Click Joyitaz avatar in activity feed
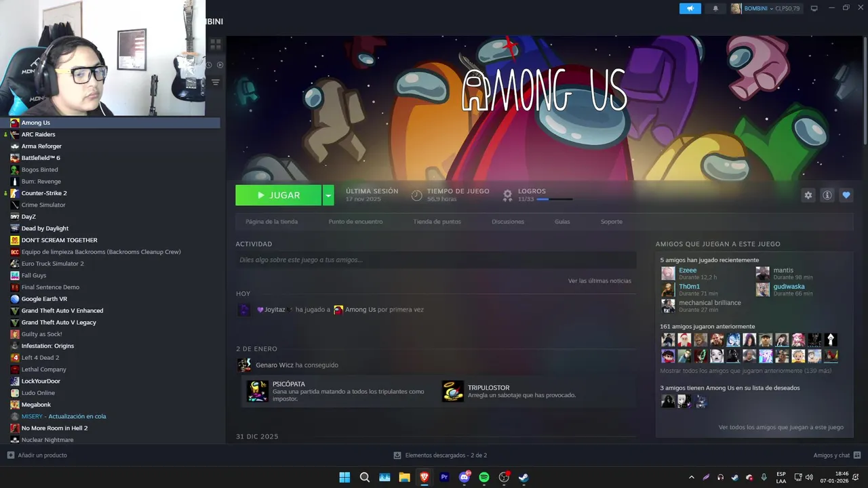 (x=243, y=310)
